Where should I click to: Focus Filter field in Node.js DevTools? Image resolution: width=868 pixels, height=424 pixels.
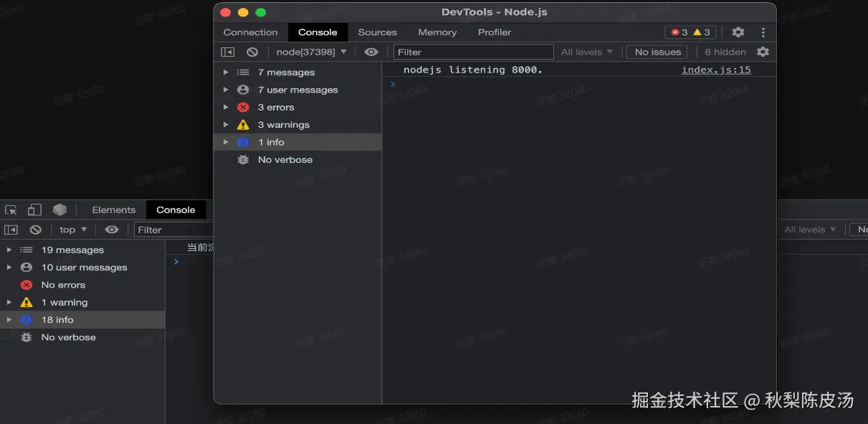[474, 52]
